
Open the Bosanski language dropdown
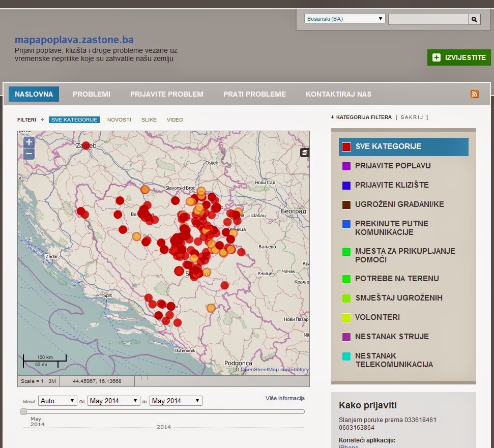coord(344,19)
